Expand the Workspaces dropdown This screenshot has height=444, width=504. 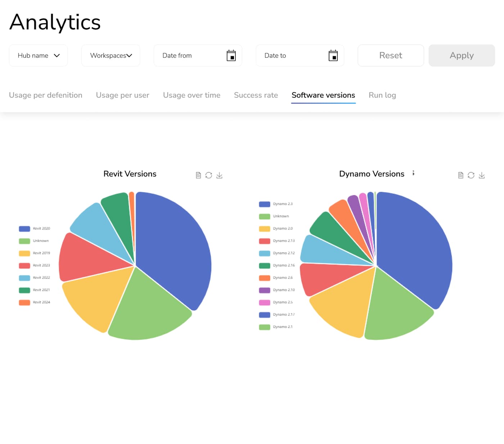111,55
